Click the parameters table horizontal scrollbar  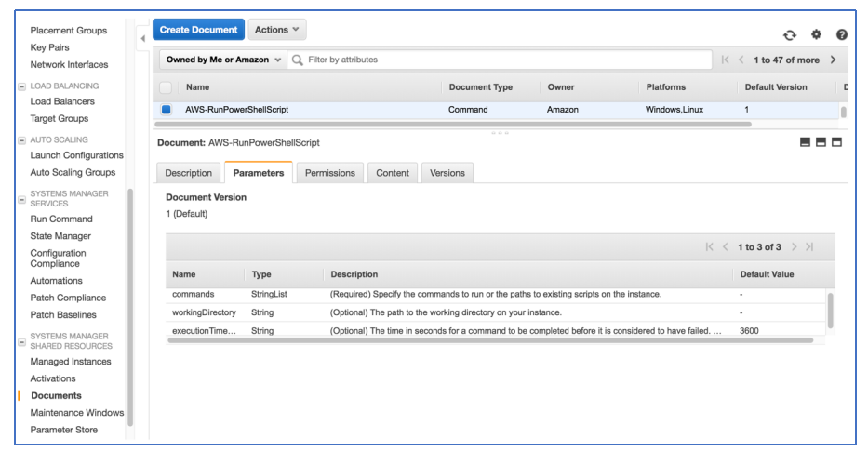pos(490,340)
